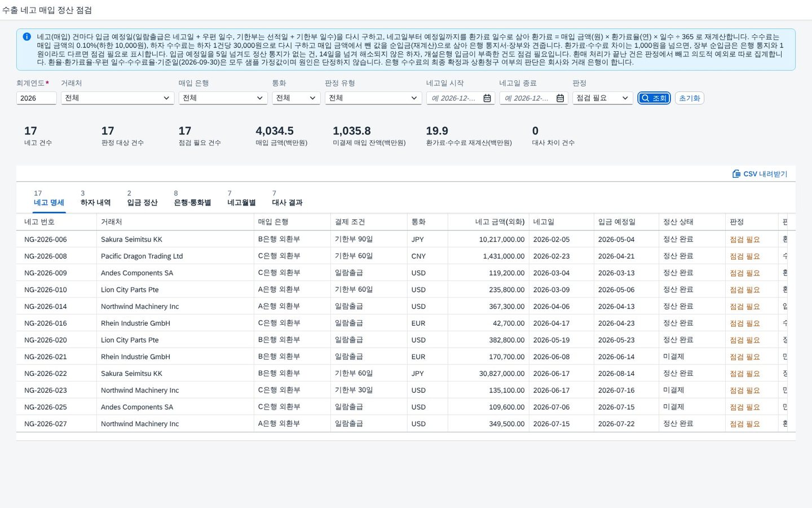This screenshot has width=812, height=508.
Task: Open calendar picker for 네고일 종료
Action: 560,98
